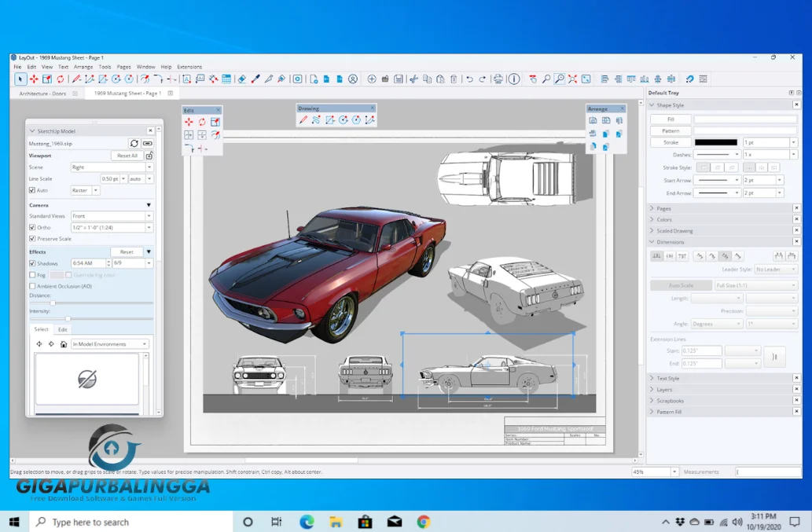Select the Polygon tool in Drawing toolbar
This screenshot has width=812, height=532.
point(356,120)
